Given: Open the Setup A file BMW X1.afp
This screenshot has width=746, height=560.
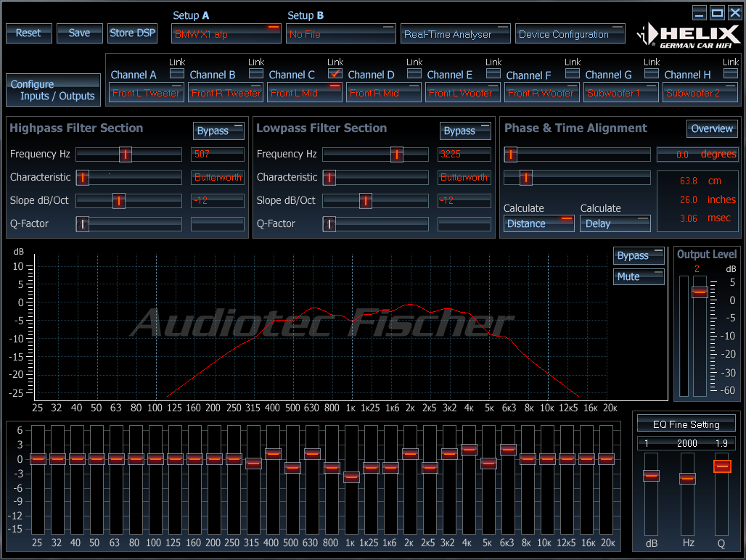Looking at the screenshot, I should point(226,34).
